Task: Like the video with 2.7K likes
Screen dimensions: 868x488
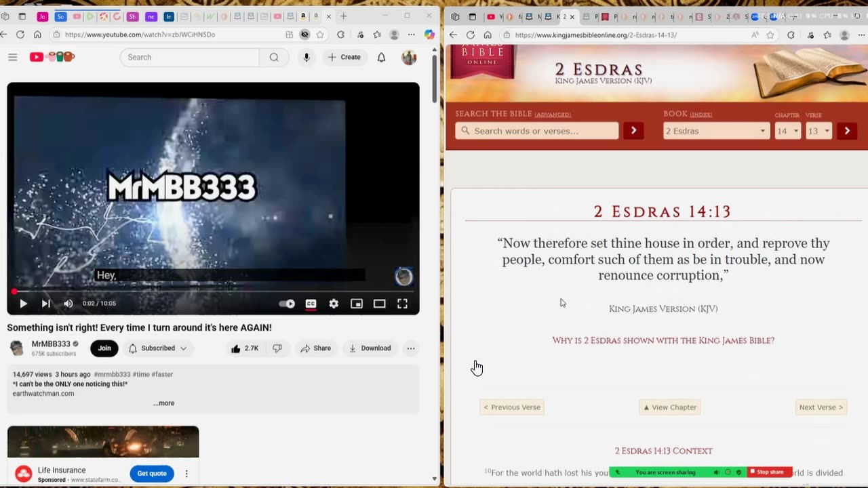Action: pyautogui.click(x=244, y=348)
